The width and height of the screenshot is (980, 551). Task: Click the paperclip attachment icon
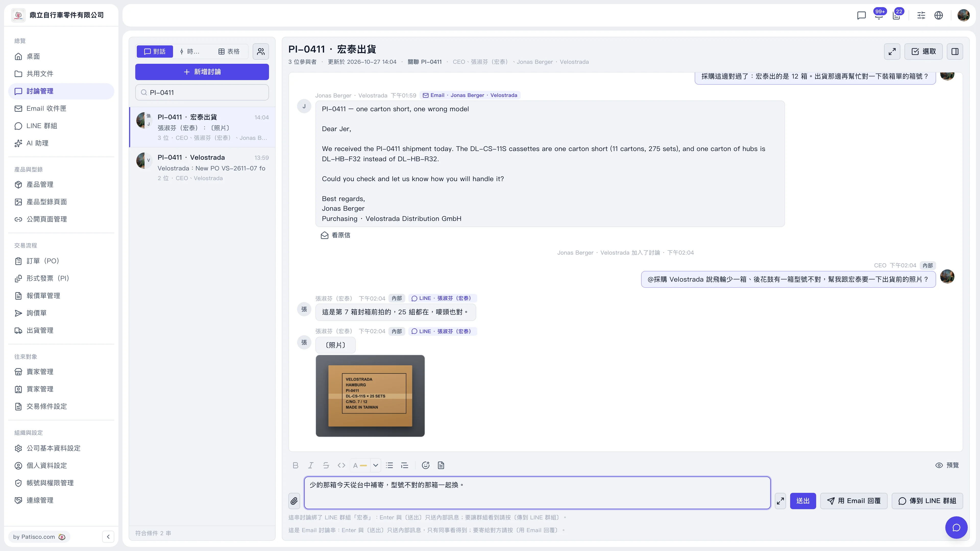[294, 501]
